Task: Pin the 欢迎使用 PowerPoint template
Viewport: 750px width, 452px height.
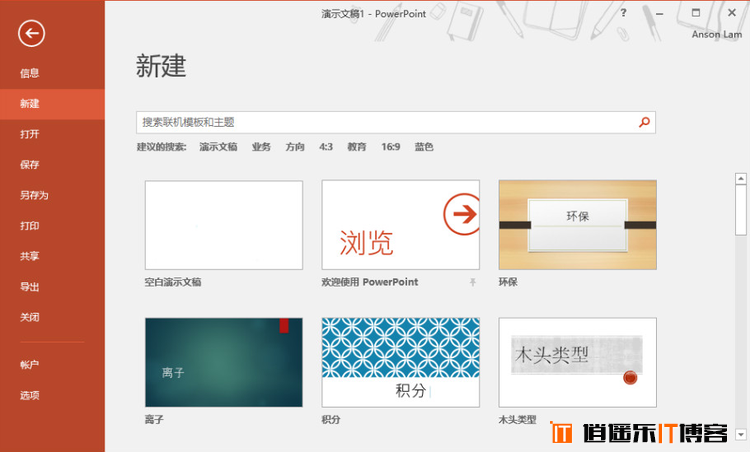Action: pos(473,282)
